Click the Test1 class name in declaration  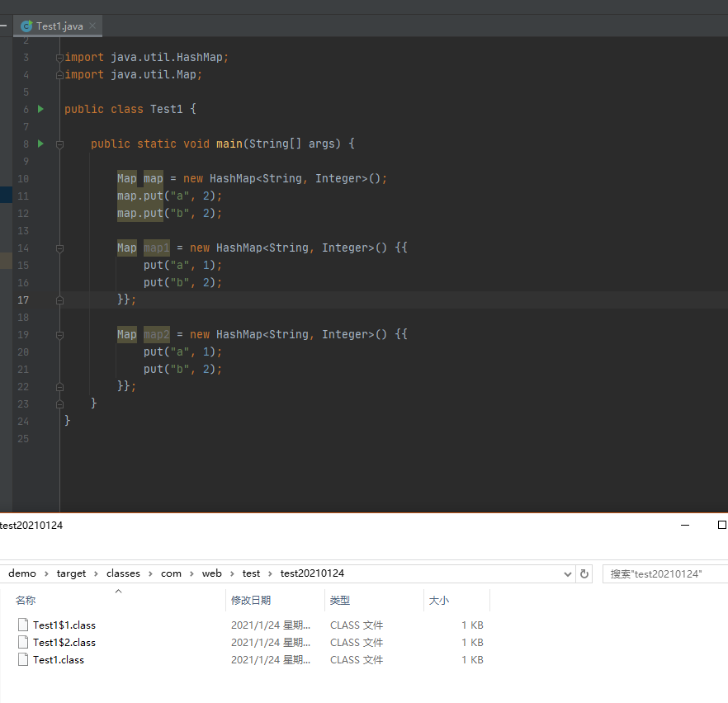[x=166, y=109]
